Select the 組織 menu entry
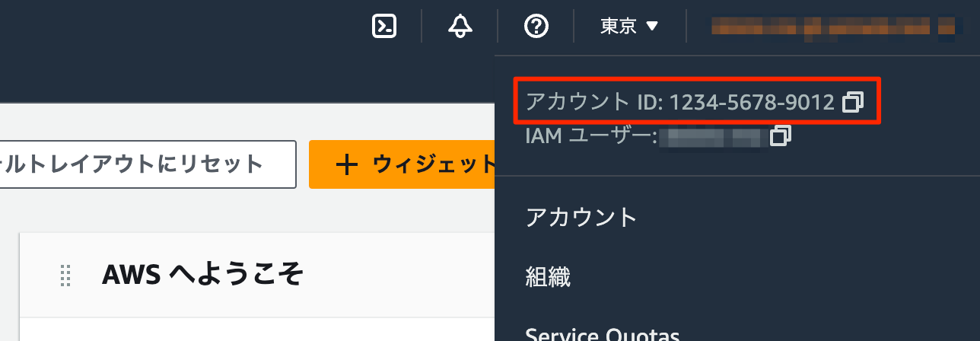This screenshot has width=980, height=341. pos(548,276)
